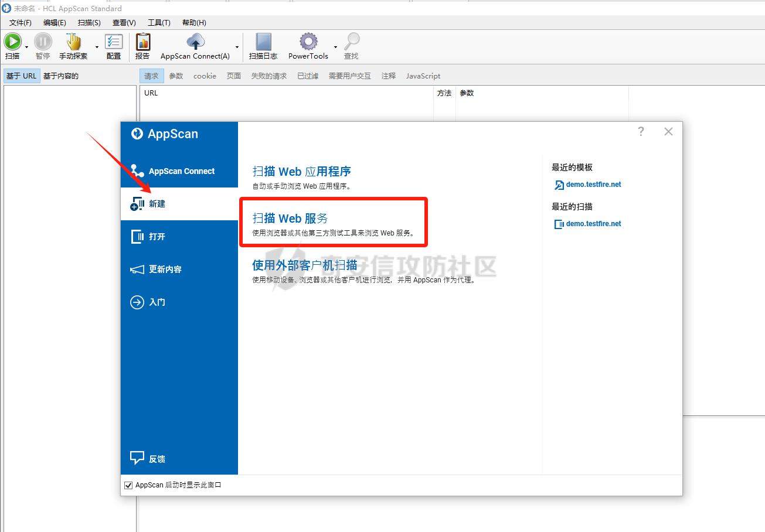Click the PowerTools gear icon
765x532 pixels.
click(308, 42)
